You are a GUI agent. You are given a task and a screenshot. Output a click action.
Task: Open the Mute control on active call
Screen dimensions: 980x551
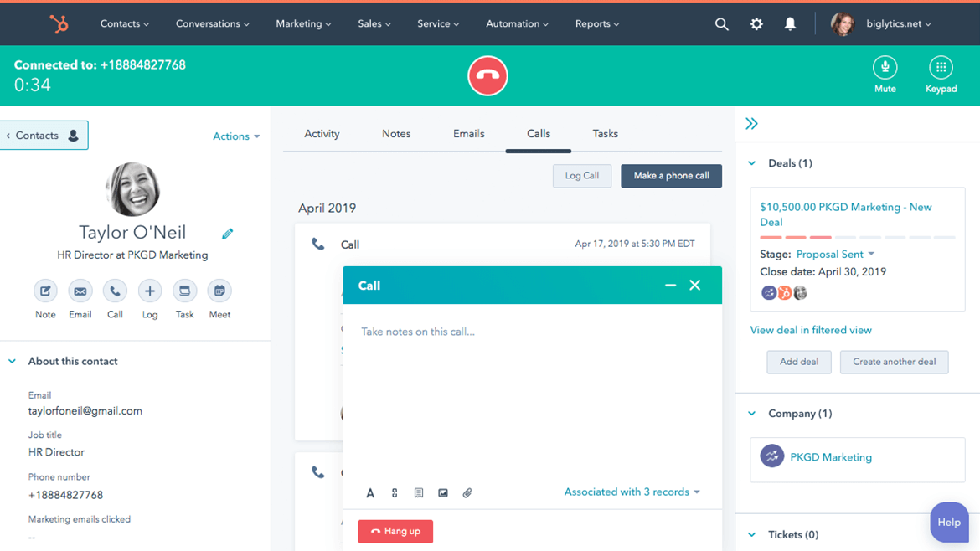click(x=885, y=67)
